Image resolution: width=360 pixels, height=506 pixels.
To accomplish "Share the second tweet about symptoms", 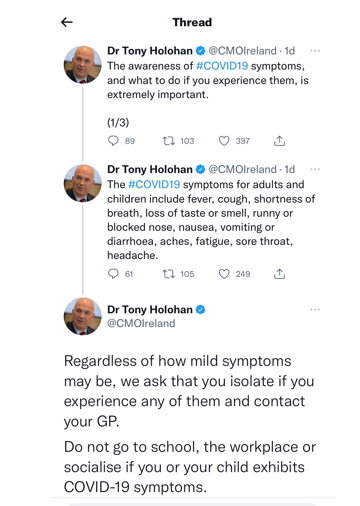I will [279, 274].
